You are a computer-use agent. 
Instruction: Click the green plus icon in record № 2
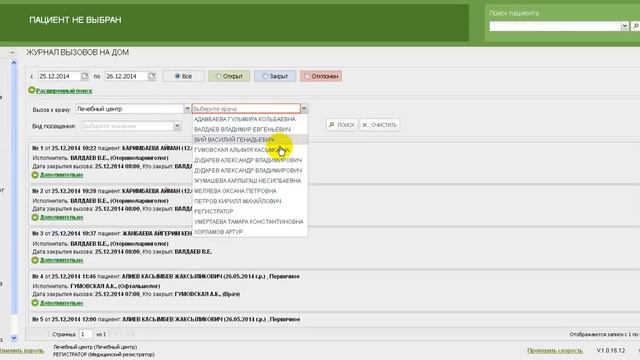coord(35,217)
